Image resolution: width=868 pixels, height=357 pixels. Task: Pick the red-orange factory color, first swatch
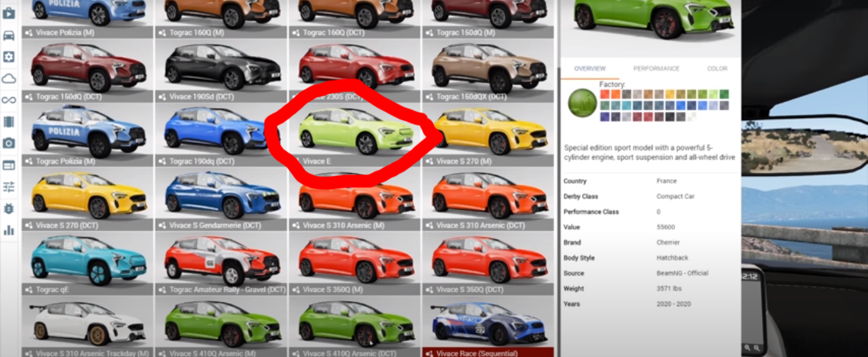[x=605, y=94]
